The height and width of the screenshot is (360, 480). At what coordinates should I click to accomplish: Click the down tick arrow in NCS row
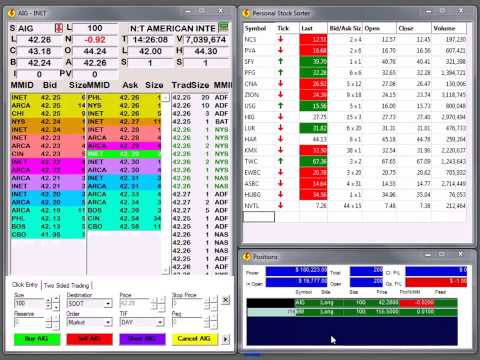coord(281,39)
